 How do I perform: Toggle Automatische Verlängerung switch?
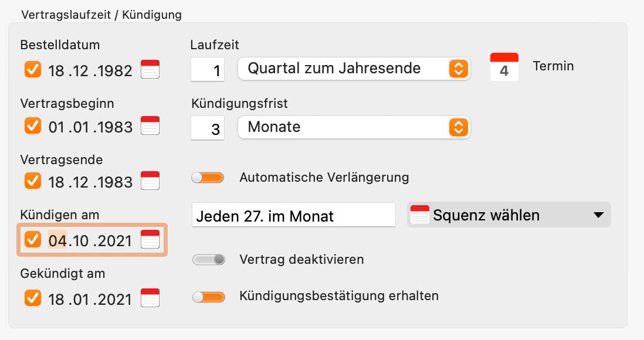[208, 178]
